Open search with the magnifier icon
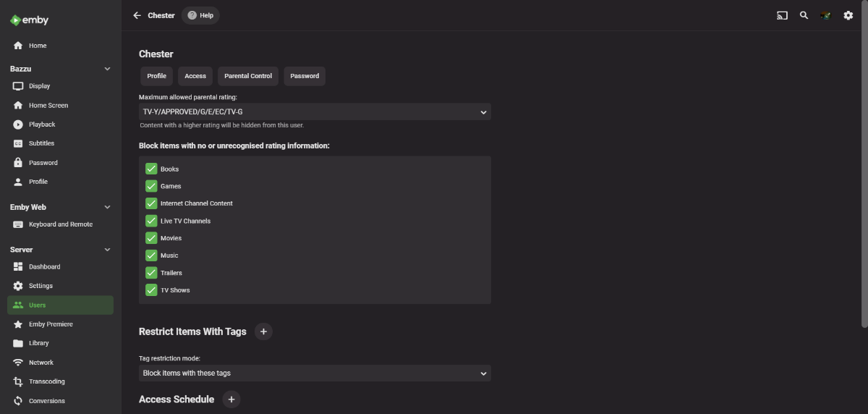 click(804, 15)
